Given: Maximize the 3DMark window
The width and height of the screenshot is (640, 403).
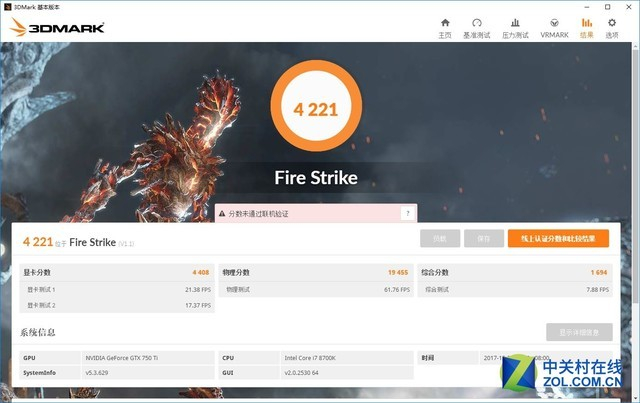Looking at the screenshot, I should [608, 7].
